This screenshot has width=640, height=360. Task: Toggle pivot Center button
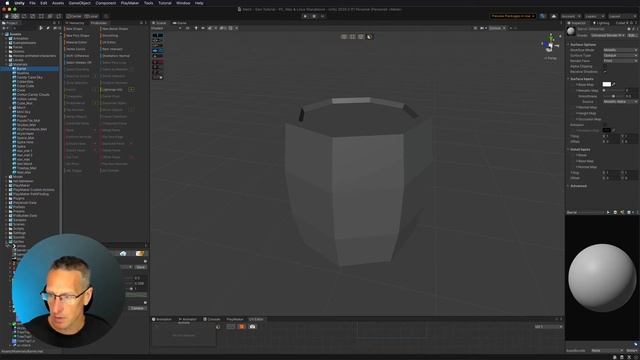pyautogui.click(x=74, y=16)
